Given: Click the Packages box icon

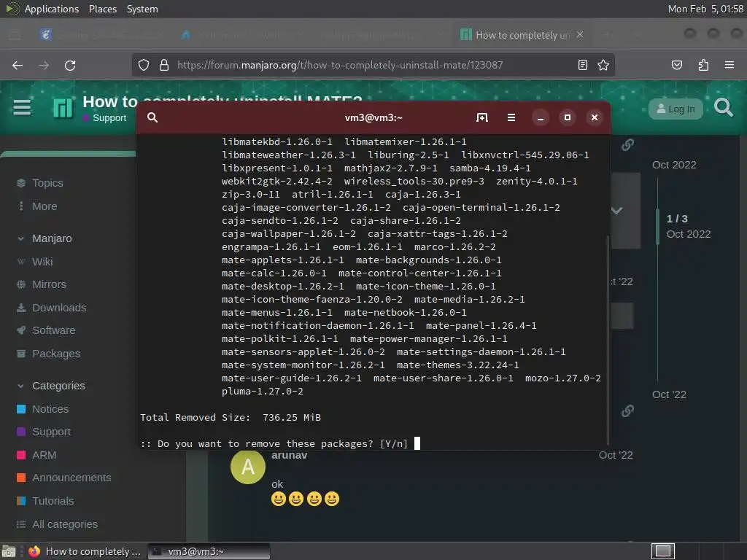Looking at the screenshot, I should 21,354.
